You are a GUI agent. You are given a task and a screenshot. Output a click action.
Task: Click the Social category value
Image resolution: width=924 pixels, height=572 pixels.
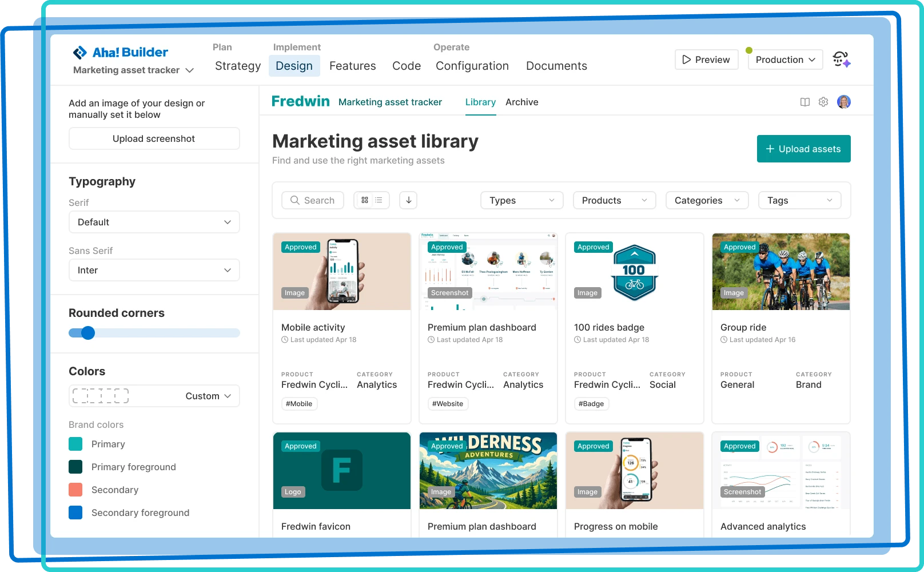[663, 385]
